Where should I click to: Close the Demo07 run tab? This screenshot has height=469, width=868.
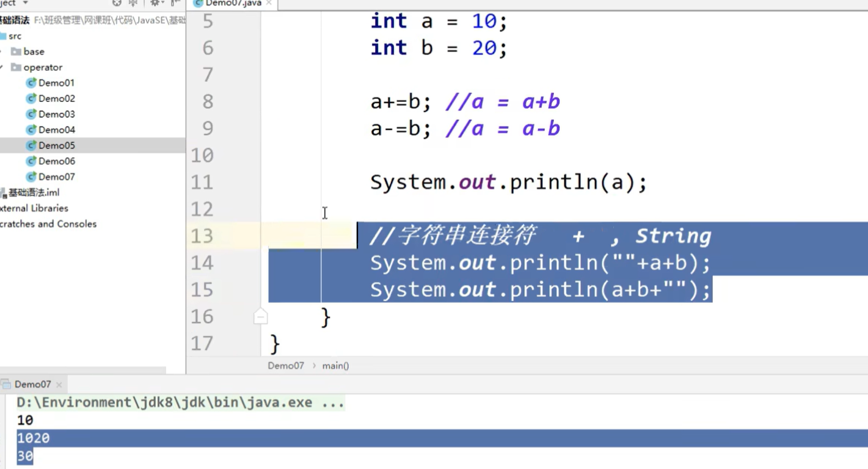click(x=59, y=385)
